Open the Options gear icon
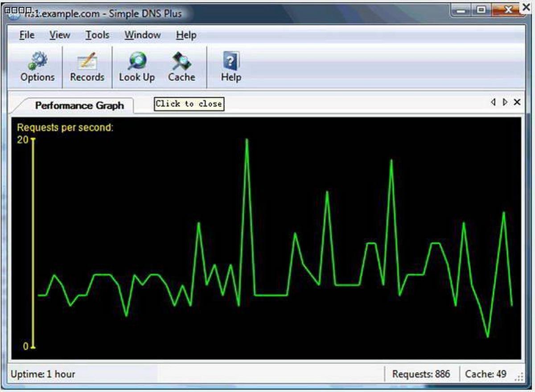 [x=37, y=67]
